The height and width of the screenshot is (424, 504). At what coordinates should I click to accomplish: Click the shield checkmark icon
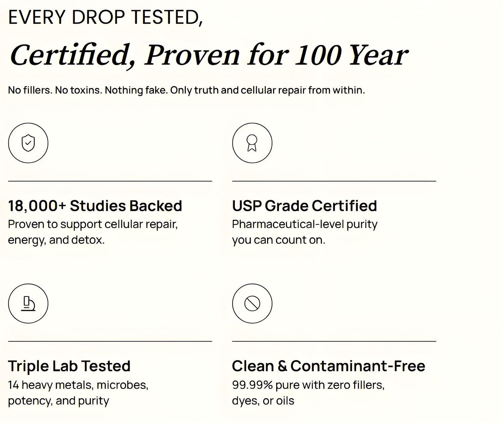coord(28,143)
